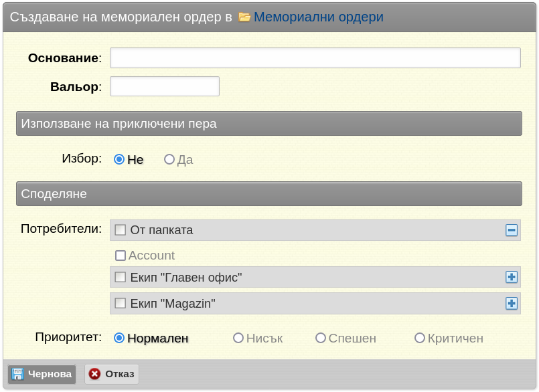Click the floppy disk icon on Чернова
Screen dimensions: 539x392
point(17,374)
